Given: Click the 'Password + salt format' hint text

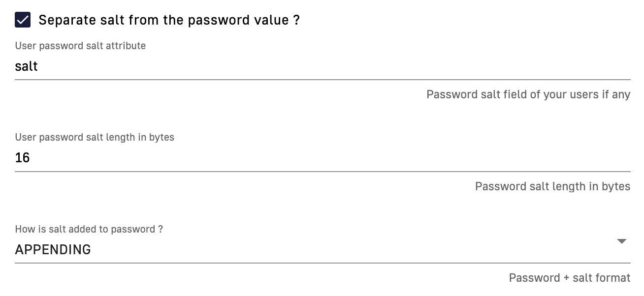Looking at the screenshot, I should (x=569, y=278).
